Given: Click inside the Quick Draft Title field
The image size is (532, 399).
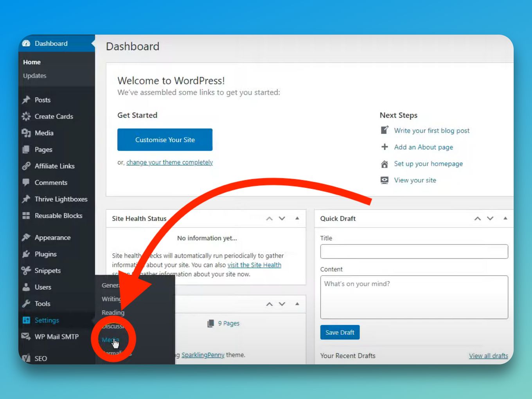Looking at the screenshot, I should pos(414,251).
